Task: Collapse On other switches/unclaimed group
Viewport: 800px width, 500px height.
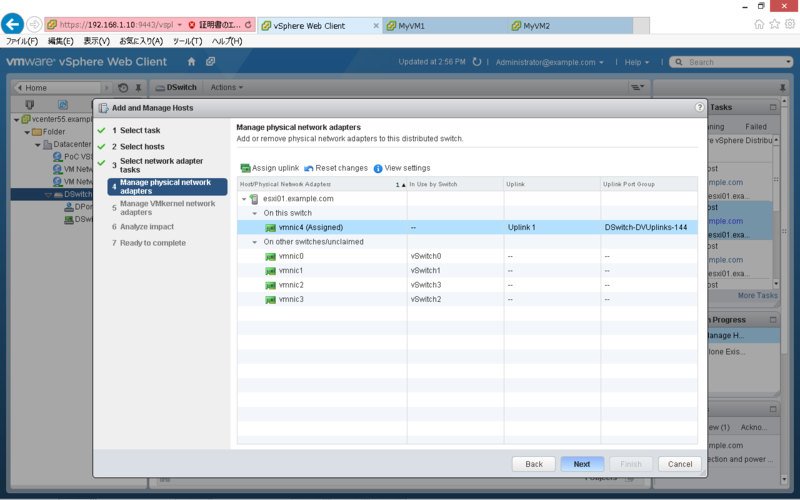Action: (x=255, y=242)
